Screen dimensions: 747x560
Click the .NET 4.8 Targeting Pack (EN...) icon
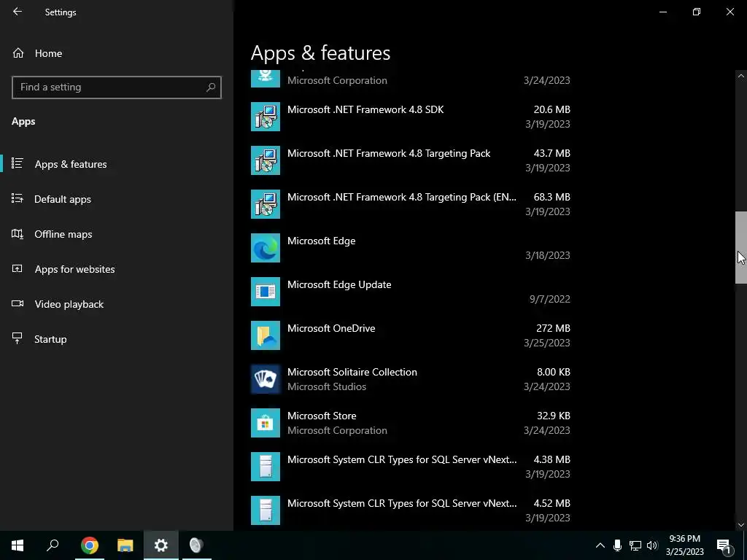266,204
